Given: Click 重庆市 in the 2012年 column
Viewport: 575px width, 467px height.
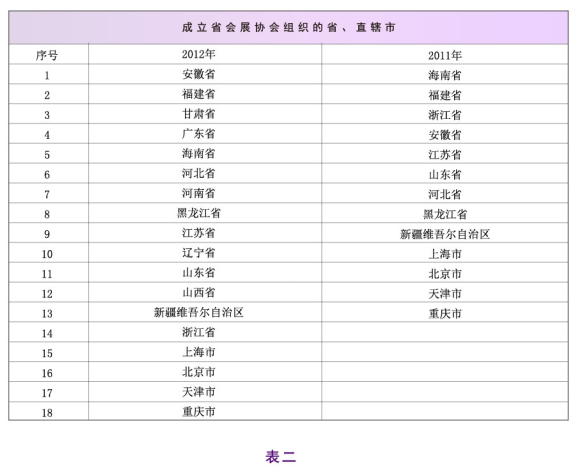Looking at the screenshot, I should 198,411.
